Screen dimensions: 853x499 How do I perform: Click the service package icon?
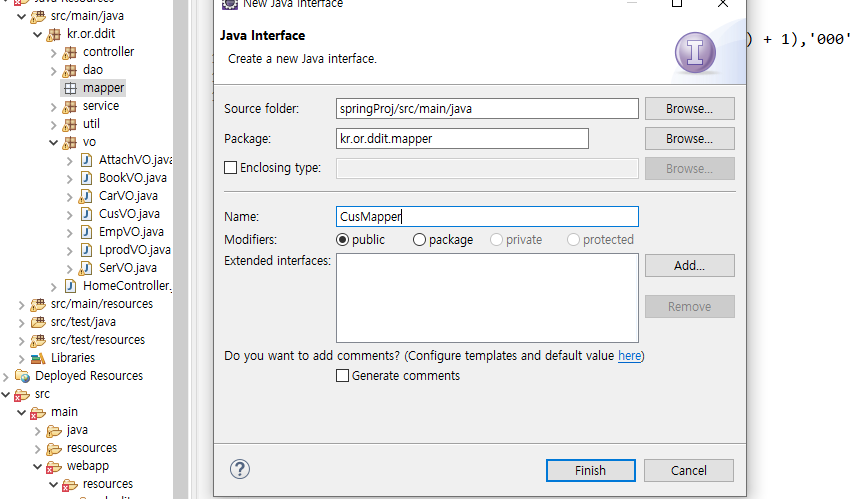[x=70, y=107]
